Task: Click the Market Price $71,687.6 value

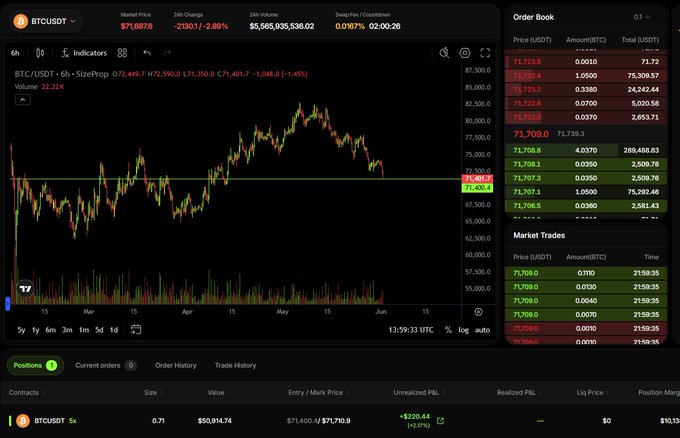Action: pyautogui.click(x=137, y=26)
